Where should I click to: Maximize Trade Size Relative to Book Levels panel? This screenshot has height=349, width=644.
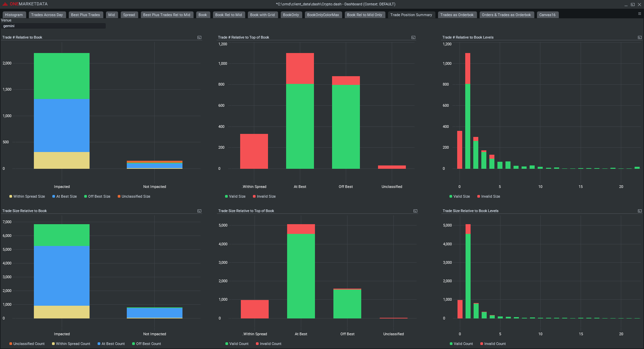640,211
